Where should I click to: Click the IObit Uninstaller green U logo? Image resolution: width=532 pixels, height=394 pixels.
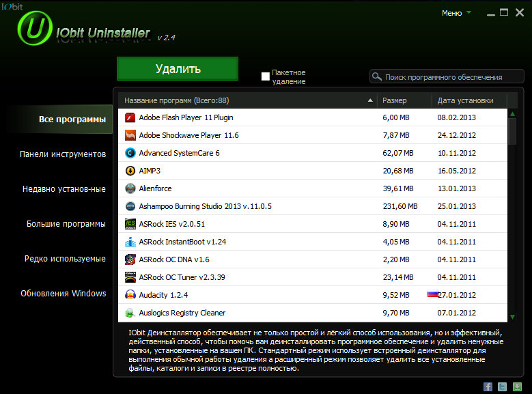pyautogui.click(x=35, y=28)
